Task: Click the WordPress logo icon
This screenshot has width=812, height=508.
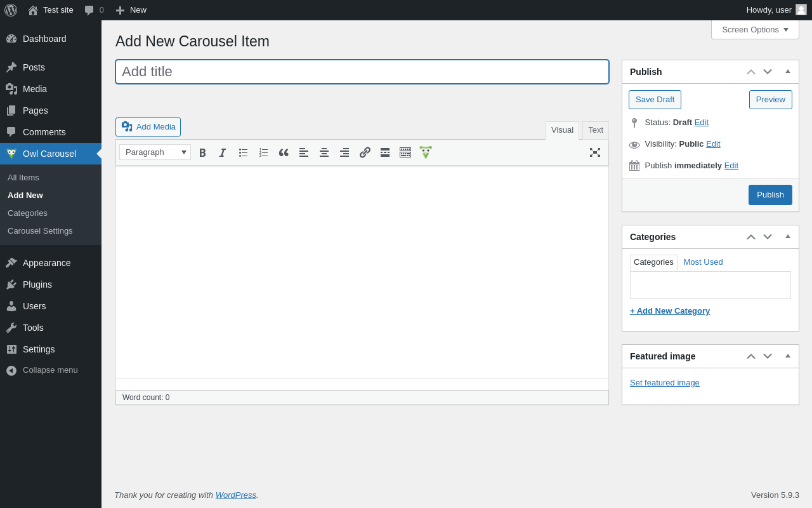Action: pyautogui.click(x=11, y=10)
